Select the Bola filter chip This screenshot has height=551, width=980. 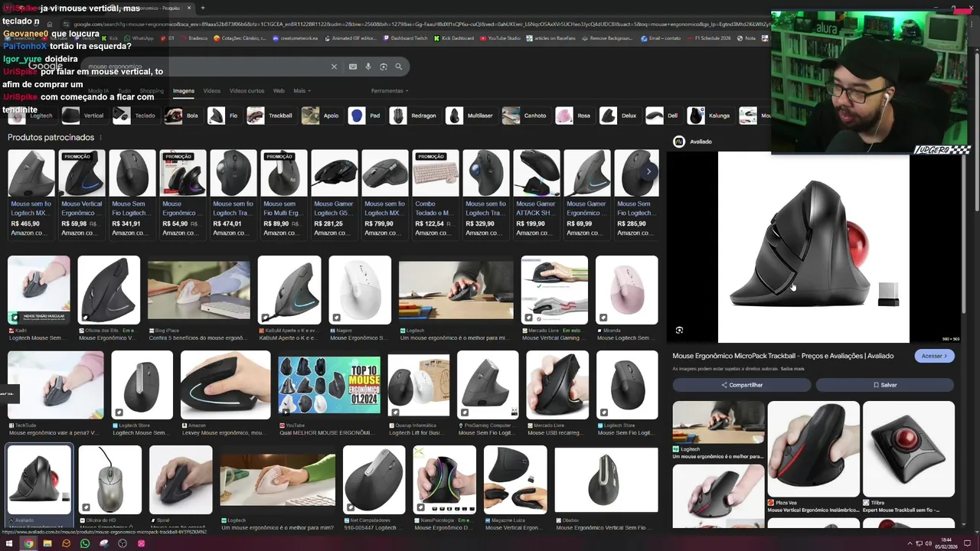coord(182,116)
